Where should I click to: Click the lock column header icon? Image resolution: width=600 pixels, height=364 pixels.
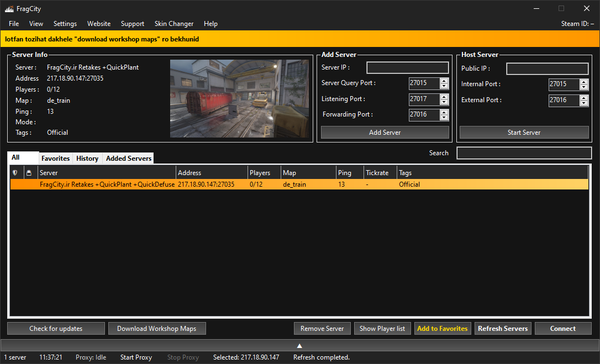pyautogui.click(x=29, y=173)
